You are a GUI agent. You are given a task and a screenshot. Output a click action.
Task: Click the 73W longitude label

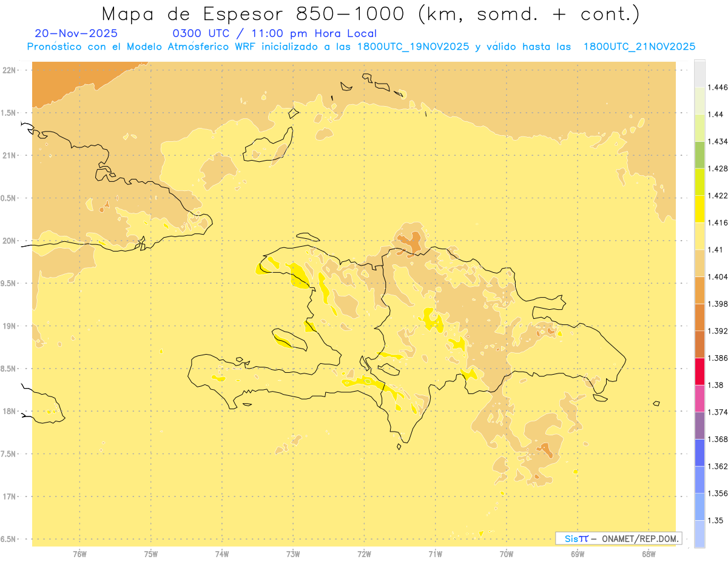293,554
